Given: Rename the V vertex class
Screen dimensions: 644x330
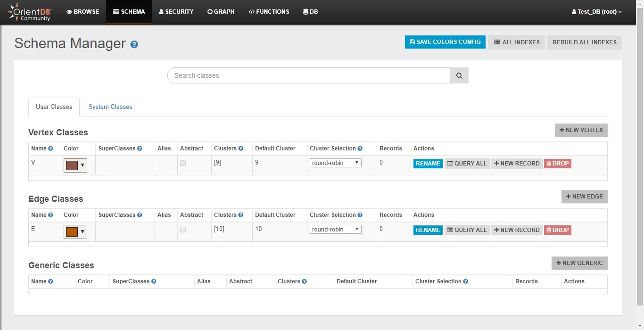Looking at the screenshot, I should click(428, 164).
